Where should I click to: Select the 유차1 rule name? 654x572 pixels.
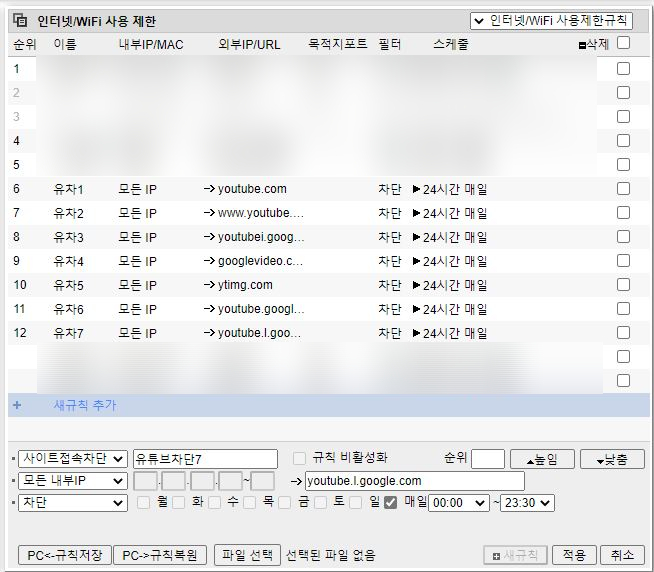(x=68, y=189)
